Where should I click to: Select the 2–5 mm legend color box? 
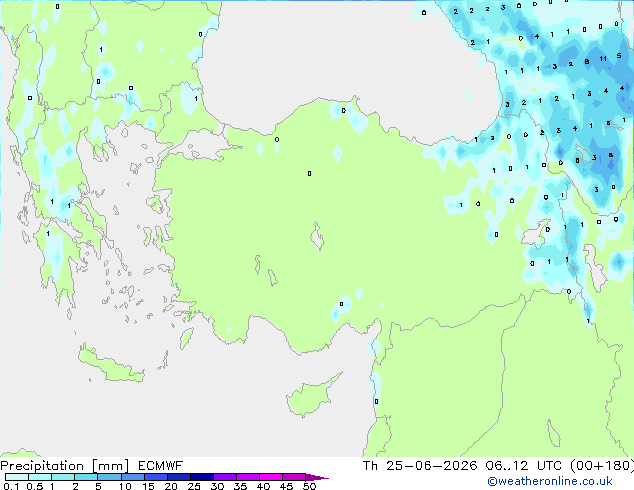tap(86, 477)
